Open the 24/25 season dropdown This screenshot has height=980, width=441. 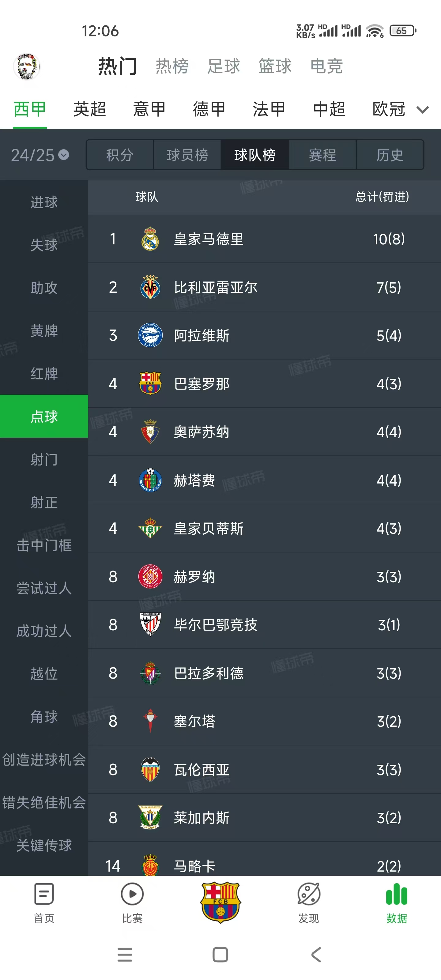[40, 155]
